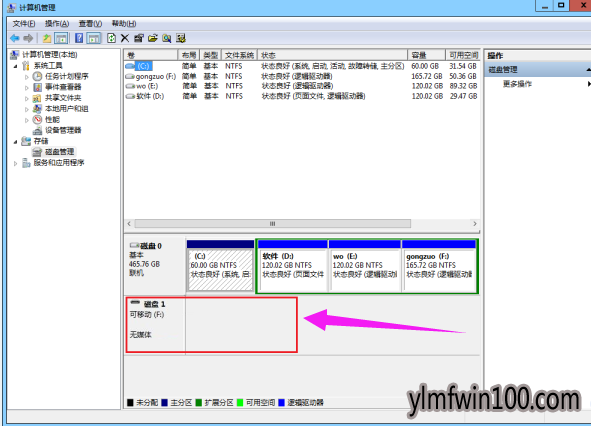Click the 逻辑驱动器 blue legend swatch

281,403
